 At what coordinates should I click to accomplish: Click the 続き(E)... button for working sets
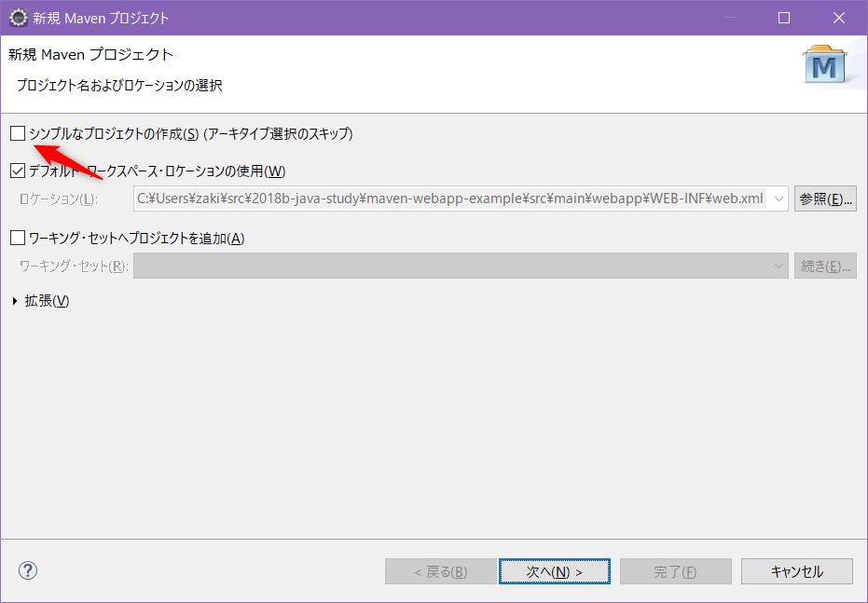tap(825, 267)
